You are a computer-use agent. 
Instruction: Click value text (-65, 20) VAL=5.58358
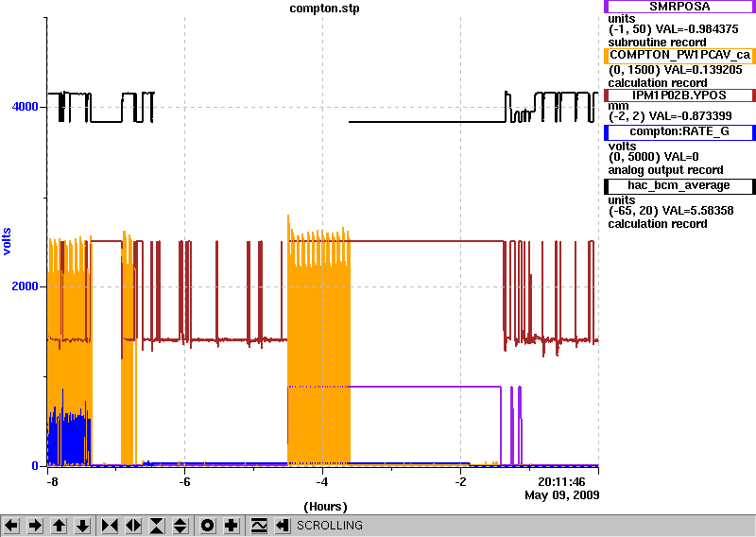[x=671, y=211]
